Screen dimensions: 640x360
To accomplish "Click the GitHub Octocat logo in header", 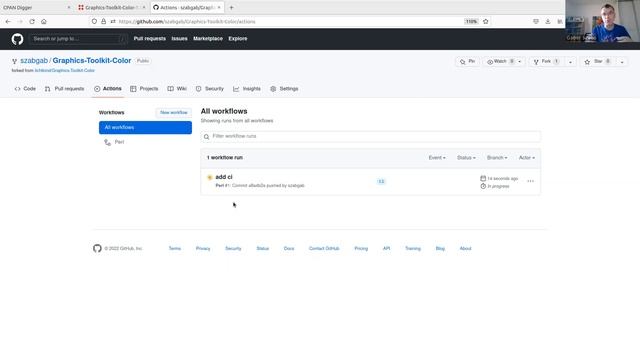I will (18, 39).
